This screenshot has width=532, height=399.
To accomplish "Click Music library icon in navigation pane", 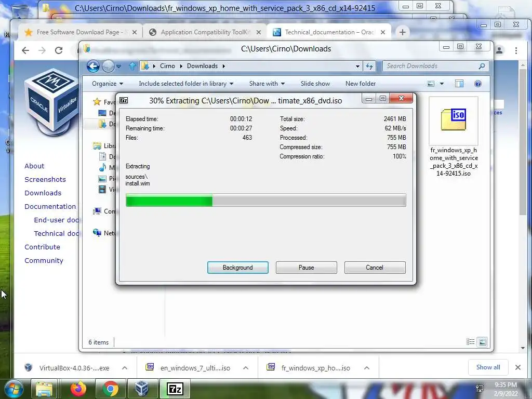I will click(102, 167).
